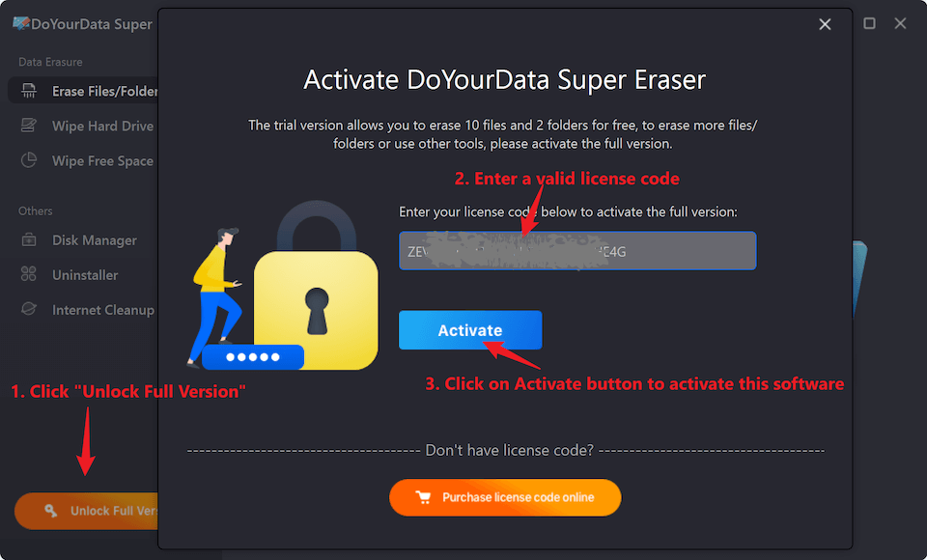Maximize the main DoYourData window

pyautogui.click(x=869, y=23)
